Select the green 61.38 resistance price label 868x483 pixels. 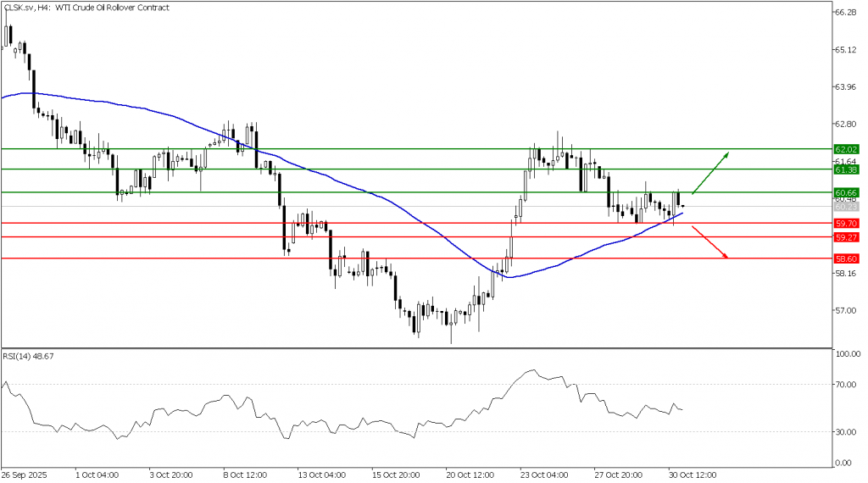click(846, 169)
